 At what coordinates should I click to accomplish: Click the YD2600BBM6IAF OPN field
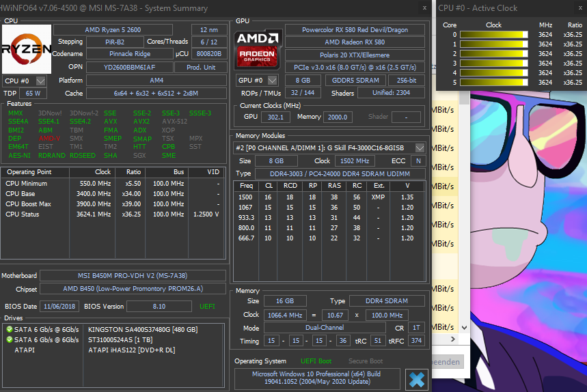(130, 68)
